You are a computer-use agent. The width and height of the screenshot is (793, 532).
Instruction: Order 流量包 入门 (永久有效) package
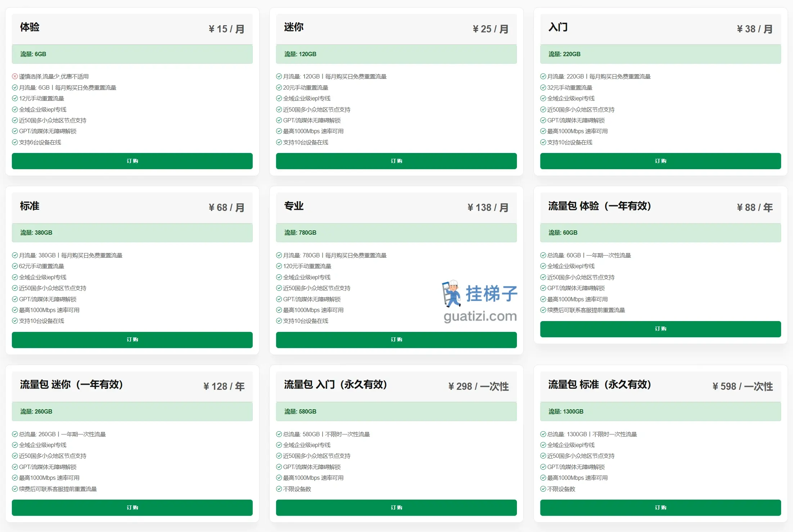396,507
